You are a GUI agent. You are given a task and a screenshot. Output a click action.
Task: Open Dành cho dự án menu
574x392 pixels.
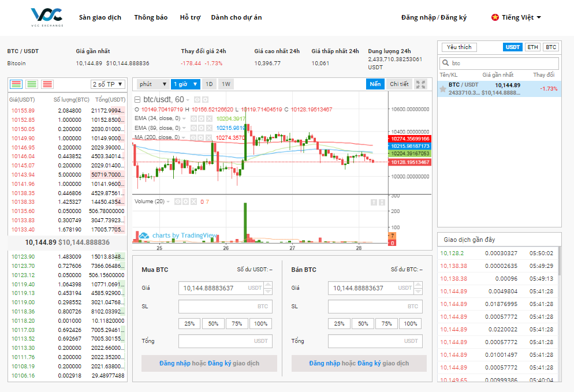pos(237,17)
